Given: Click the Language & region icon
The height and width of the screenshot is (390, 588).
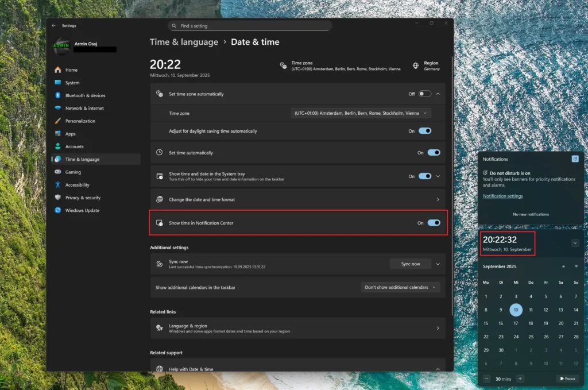Looking at the screenshot, I should [x=160, y=328].
